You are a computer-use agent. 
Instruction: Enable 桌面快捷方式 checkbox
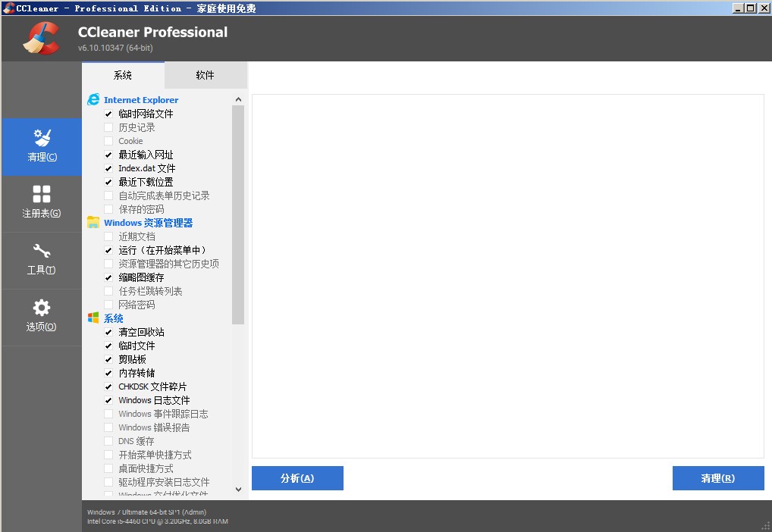pyautogui.click(x=108, y=468)
